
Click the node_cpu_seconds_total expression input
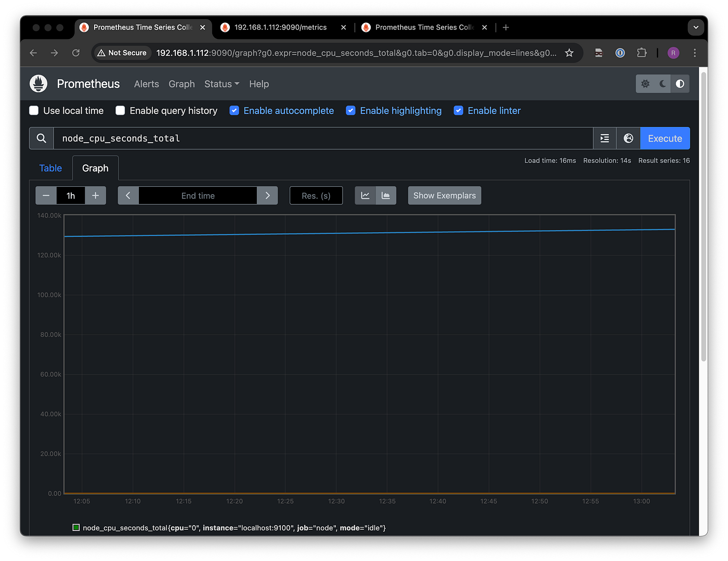pyautogui.click(x=323, y=138)
